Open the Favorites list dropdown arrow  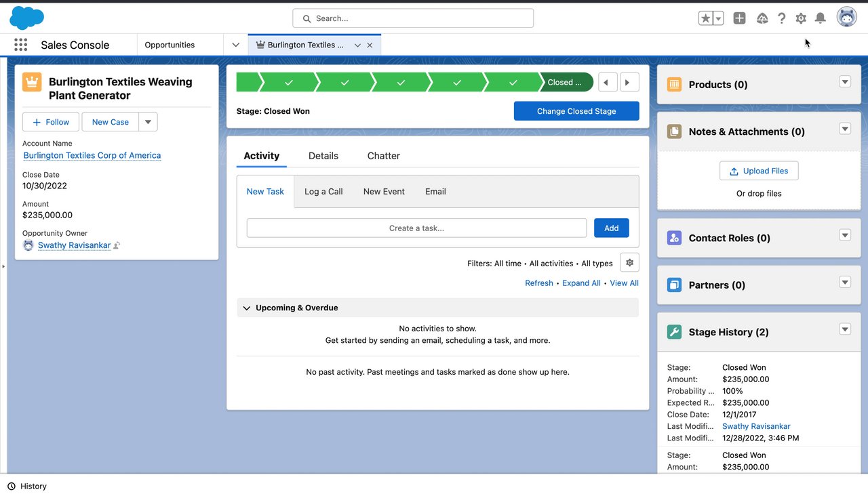tap(718, 18)
